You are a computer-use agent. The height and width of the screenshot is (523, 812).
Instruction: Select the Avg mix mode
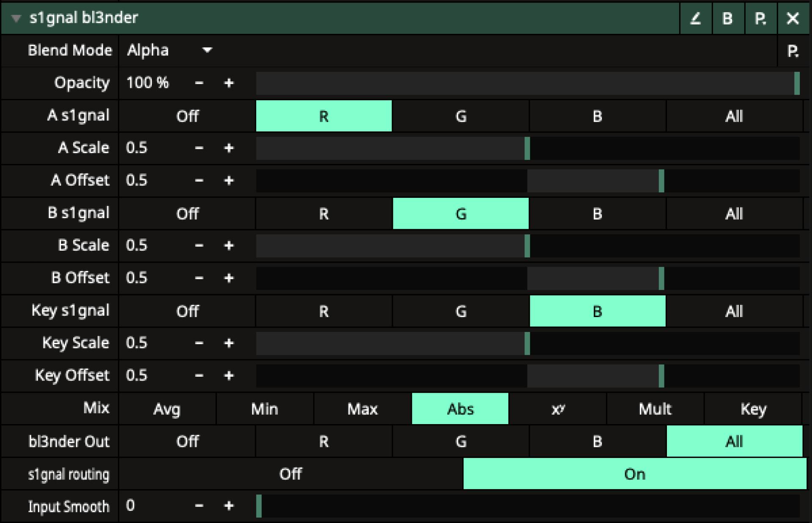[x=167, y=409]
